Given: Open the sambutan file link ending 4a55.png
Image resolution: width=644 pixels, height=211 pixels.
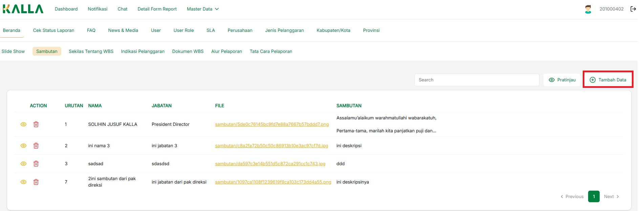Looking at the screenshot, I should [x=273, y=182].
